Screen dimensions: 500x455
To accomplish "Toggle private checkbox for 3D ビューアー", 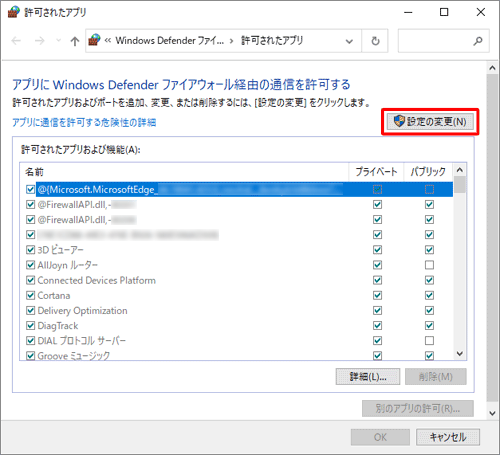I will click(377, 250).
